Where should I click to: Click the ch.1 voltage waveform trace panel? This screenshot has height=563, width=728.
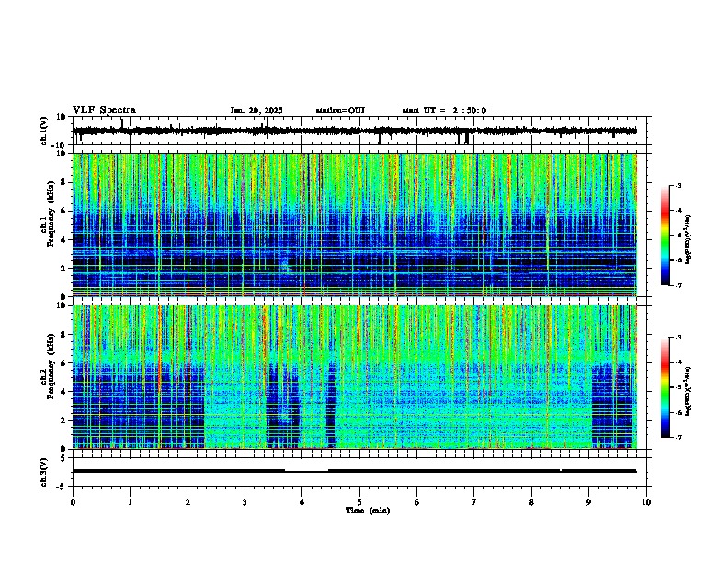[359, 131]
